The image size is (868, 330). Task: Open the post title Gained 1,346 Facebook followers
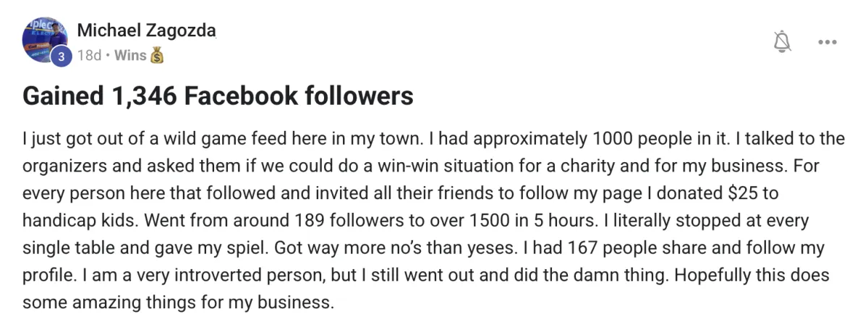218,96
